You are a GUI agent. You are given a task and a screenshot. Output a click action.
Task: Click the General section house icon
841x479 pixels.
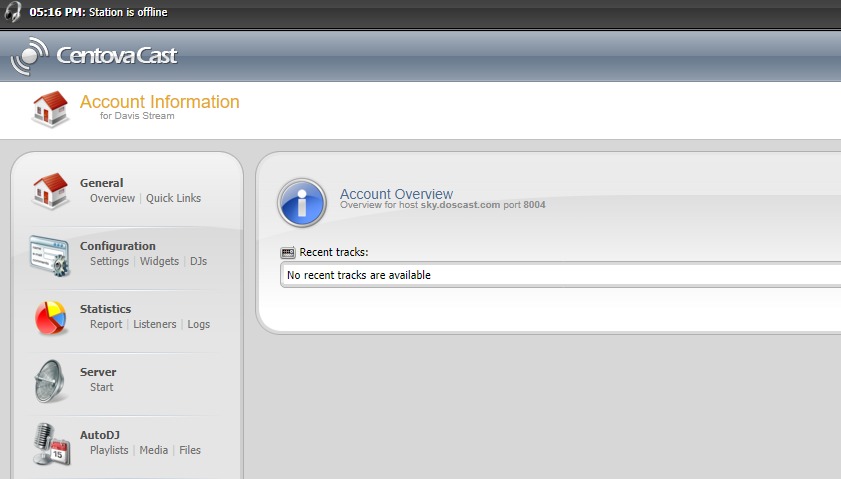point(50,191)
